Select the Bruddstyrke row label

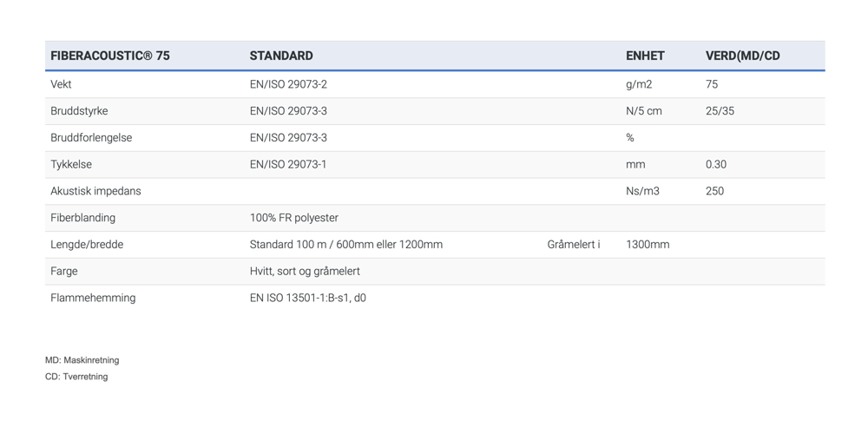click(79, 111)
